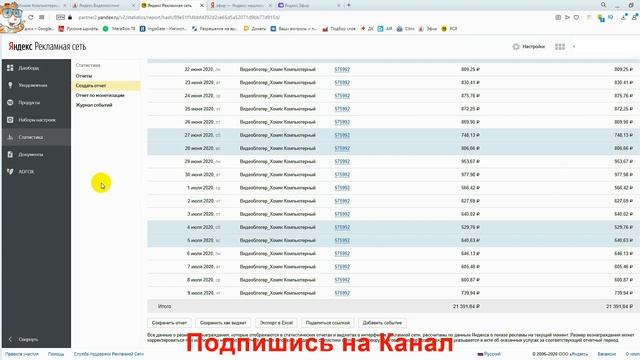Open Журнал событий

pyautogui.click(x=94, y=105)
